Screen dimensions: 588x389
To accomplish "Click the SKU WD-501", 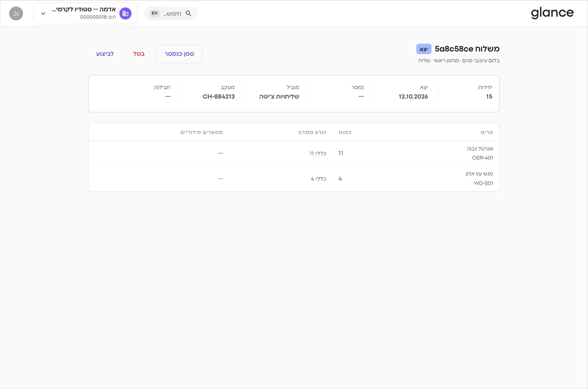I will coord(484,183).
